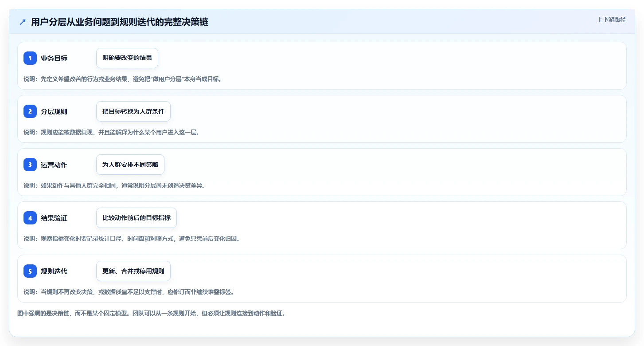This screenshot has width=644, height=346.
Task: Select step number 4 badge
Action: click(x=30, y=218)
